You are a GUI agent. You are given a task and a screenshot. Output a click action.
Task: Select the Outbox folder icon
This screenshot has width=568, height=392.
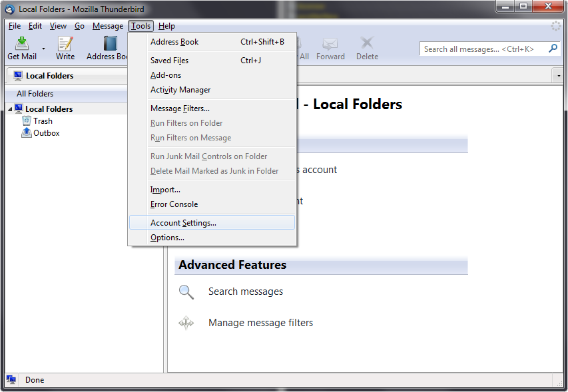(x=27, y=133)
